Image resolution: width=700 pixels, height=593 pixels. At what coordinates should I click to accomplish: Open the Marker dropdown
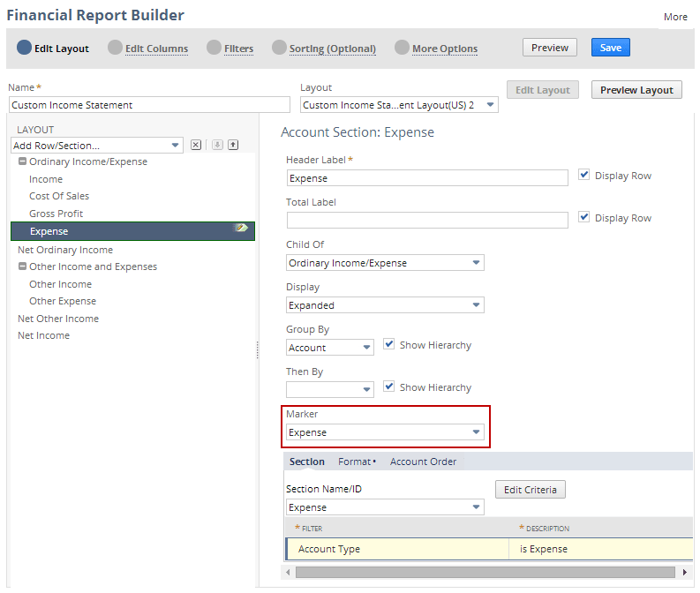coord(385,432)
